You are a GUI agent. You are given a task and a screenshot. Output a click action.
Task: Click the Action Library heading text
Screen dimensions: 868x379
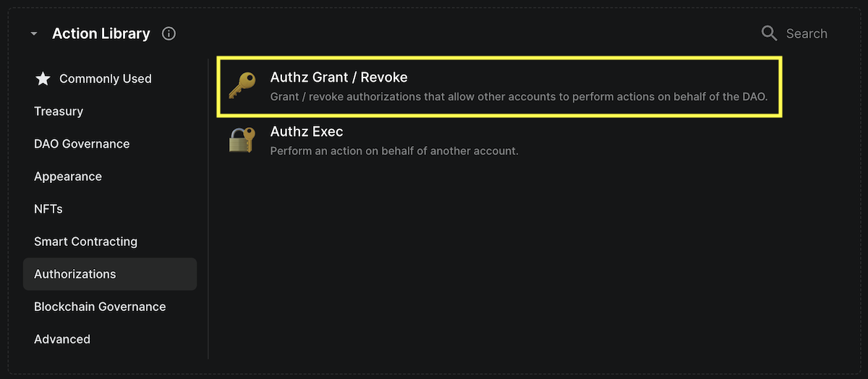click(x=101, y=34)
